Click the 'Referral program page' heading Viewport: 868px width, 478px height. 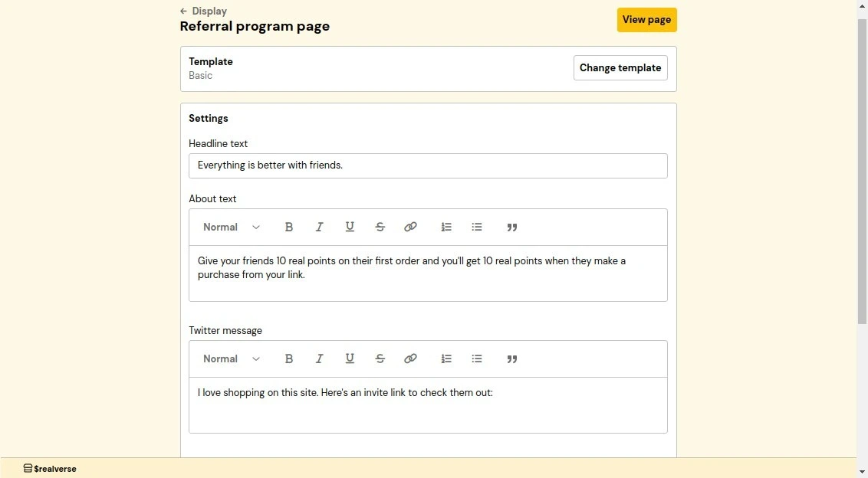pos(255,27)
